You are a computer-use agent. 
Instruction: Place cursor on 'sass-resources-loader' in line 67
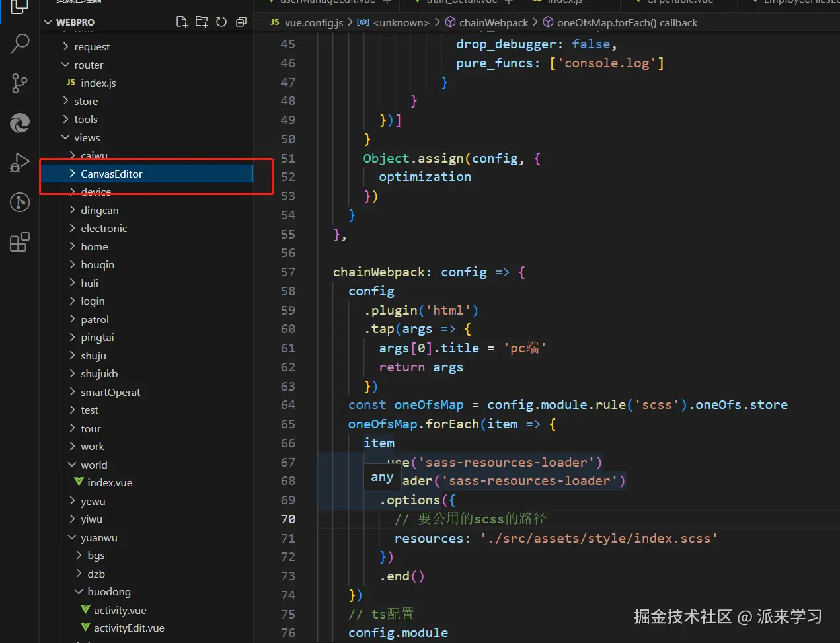[506, 462]
